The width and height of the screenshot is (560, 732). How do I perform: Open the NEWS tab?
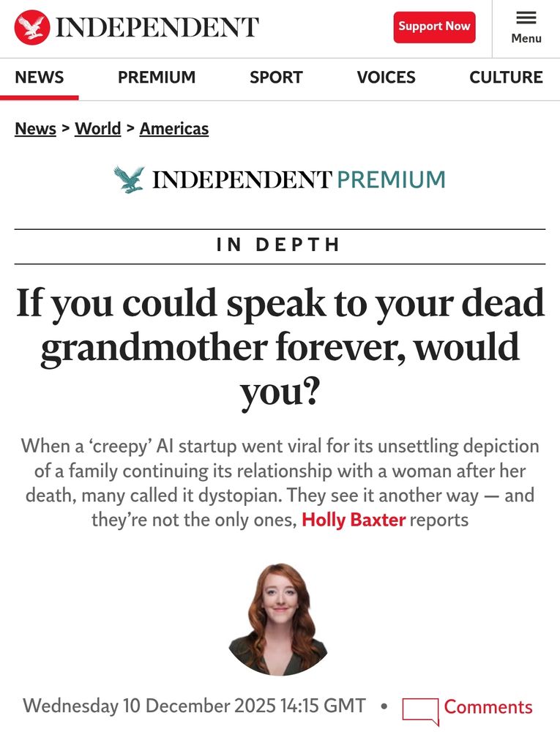pos(40,77)
